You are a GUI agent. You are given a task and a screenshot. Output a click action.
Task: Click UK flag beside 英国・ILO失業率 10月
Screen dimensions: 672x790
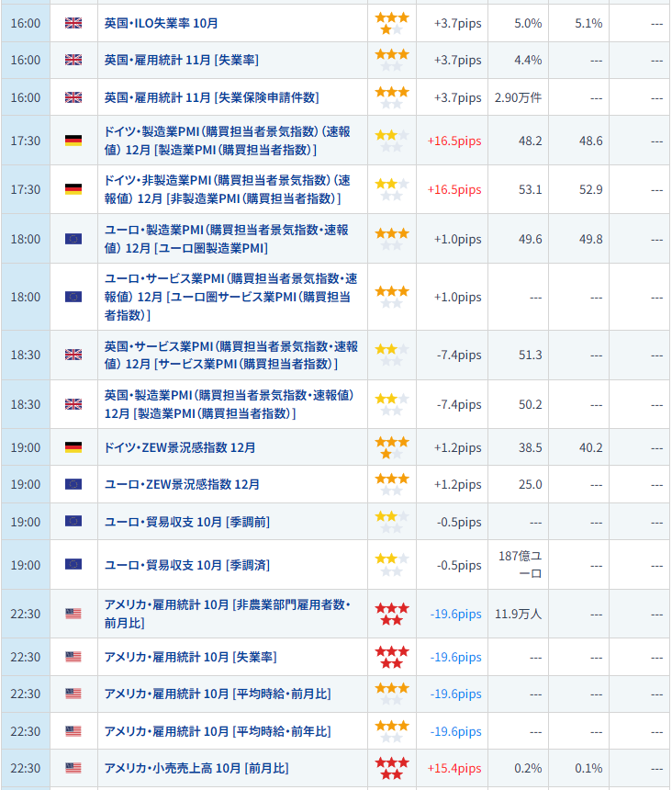tap(73, 23)
